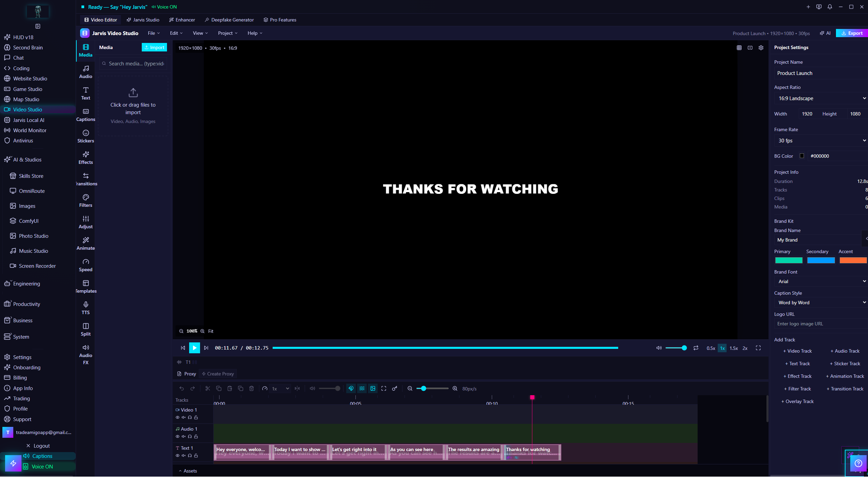The height and width of the screenshot is (479, 868).
Task: Open preview settings gear icon
Action: point(761,48)
